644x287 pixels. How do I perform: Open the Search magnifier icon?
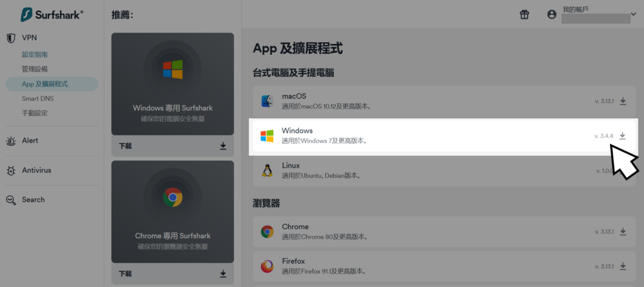point(11,200)
